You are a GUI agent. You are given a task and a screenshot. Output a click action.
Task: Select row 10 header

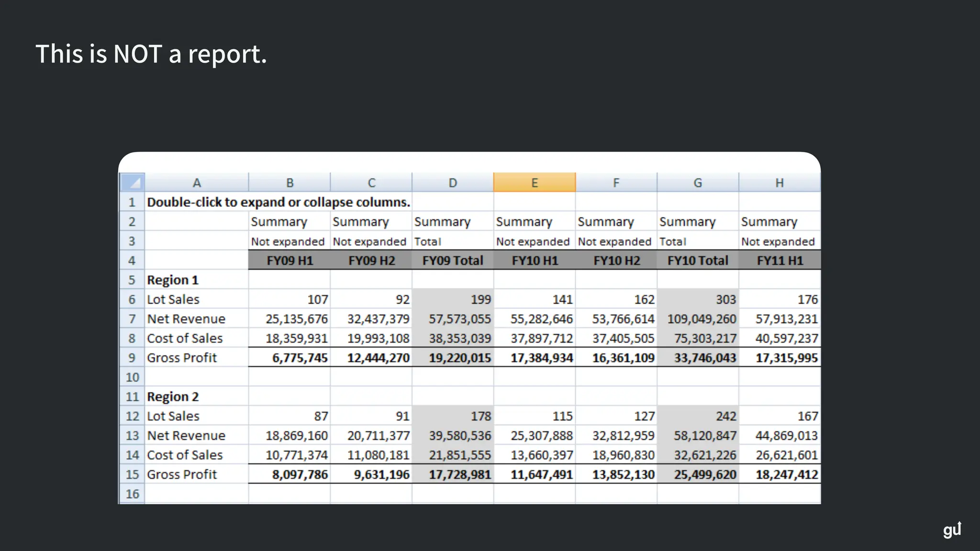(132, 377)
